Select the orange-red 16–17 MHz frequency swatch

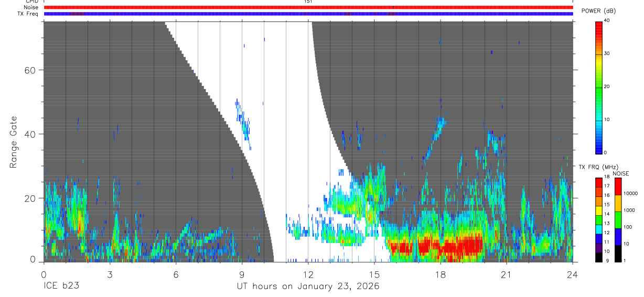pyautogui.click(x=598, y=192)
